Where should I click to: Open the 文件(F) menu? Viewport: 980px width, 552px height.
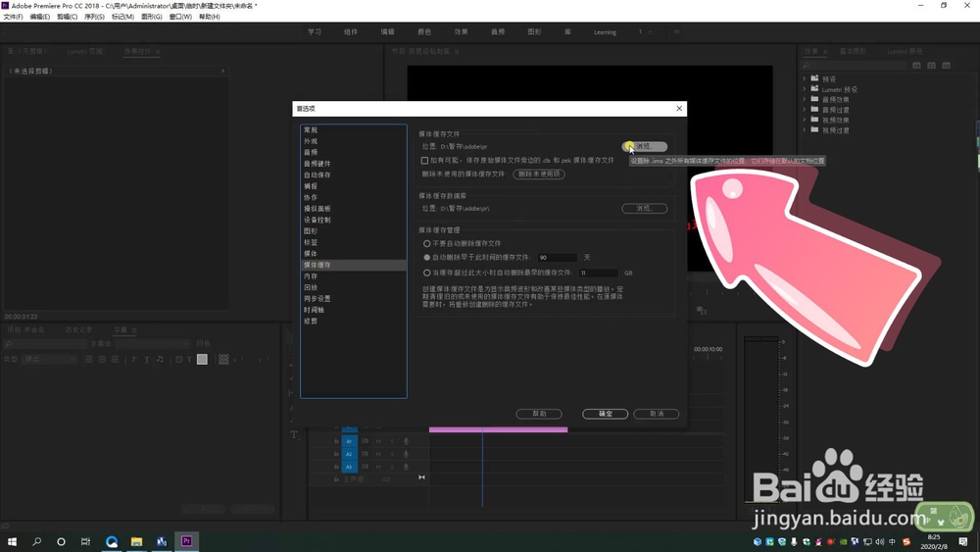pyautogui.click(x=13, y=17)
